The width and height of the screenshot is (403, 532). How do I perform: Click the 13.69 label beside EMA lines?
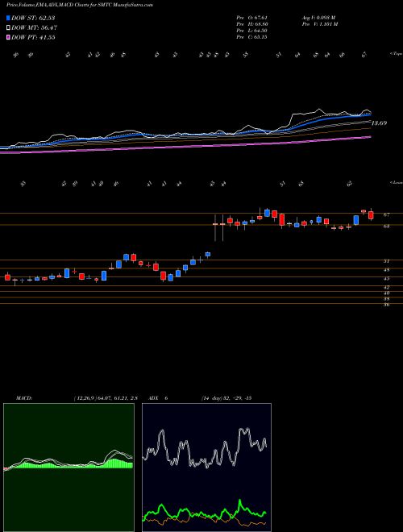(x=379, y=123)
